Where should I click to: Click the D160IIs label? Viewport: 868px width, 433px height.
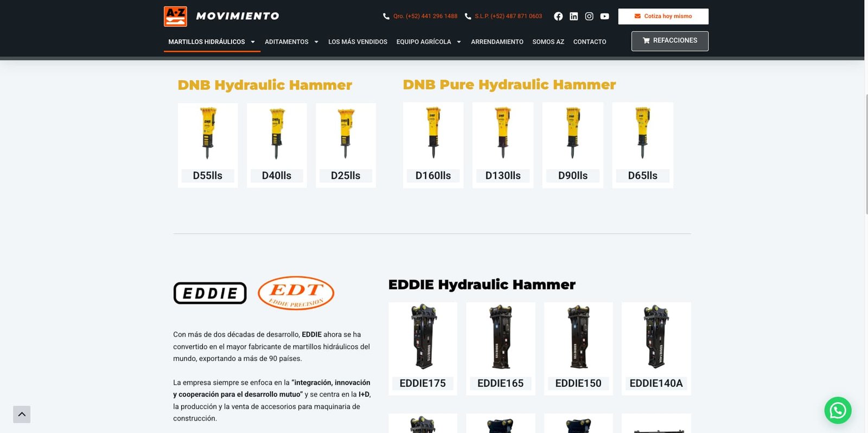433,176
